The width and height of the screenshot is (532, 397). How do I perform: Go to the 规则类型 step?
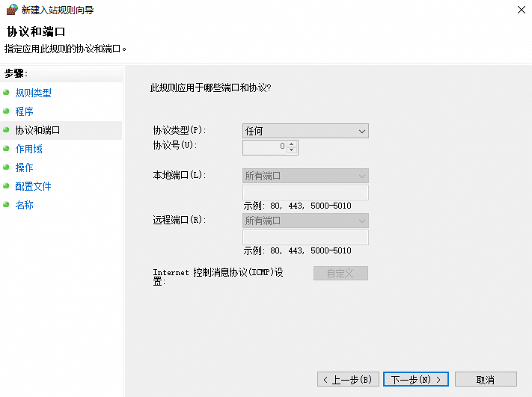34,93
